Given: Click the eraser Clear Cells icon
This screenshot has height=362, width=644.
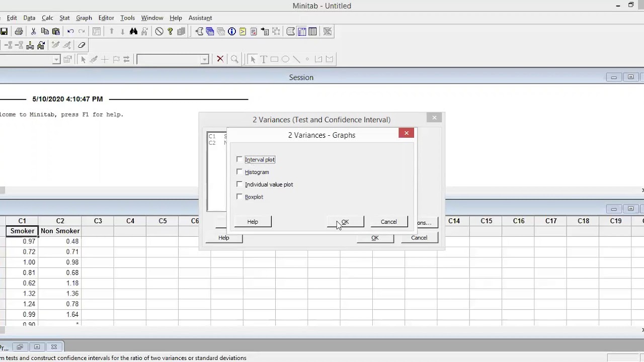Looking at the screenshot, I should pyautogui.click(x=82, y=45).
